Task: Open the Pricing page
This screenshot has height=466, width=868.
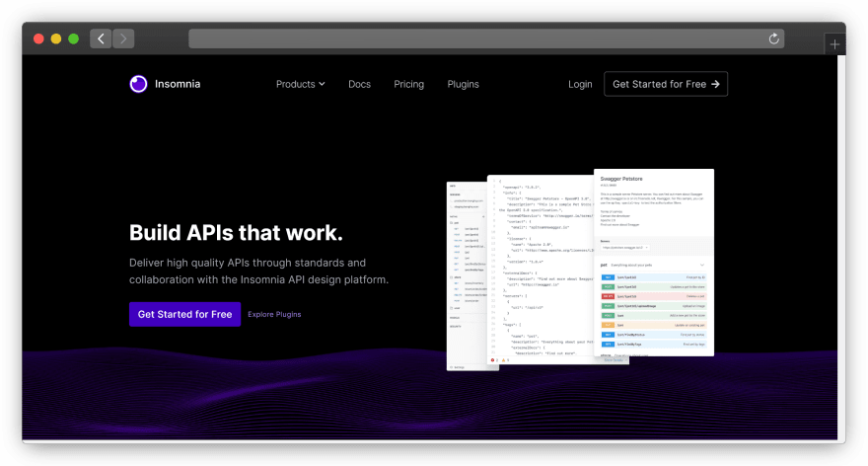Action: point(408,84)
